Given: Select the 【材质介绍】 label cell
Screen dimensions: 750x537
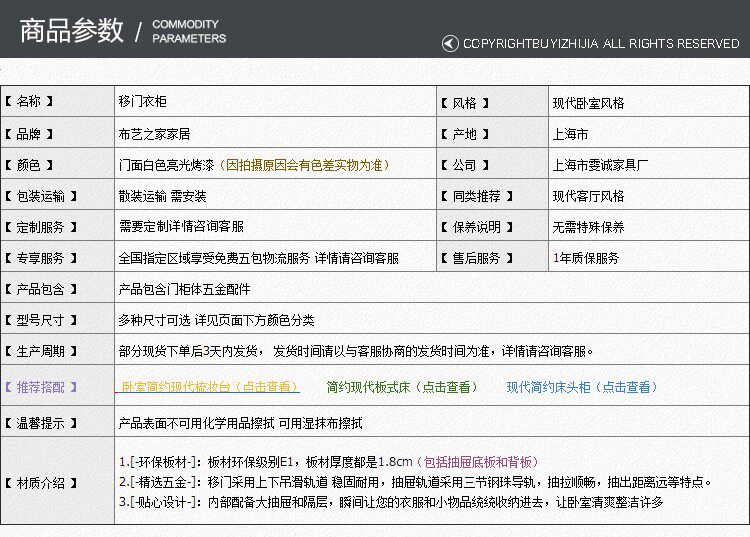Looking at the screenshot, I should click(x=57, y=481).
